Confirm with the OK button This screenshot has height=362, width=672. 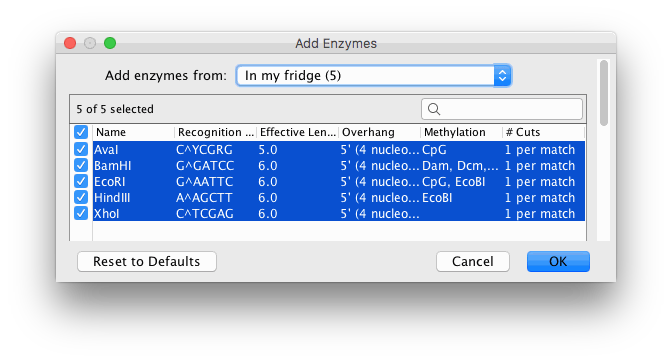558,261
